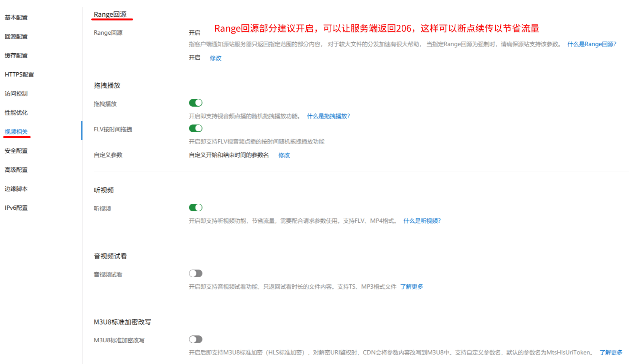Open 边缘脚本 sidebar item
Viewport: 629px width, 364px height.
coord(16,189)
